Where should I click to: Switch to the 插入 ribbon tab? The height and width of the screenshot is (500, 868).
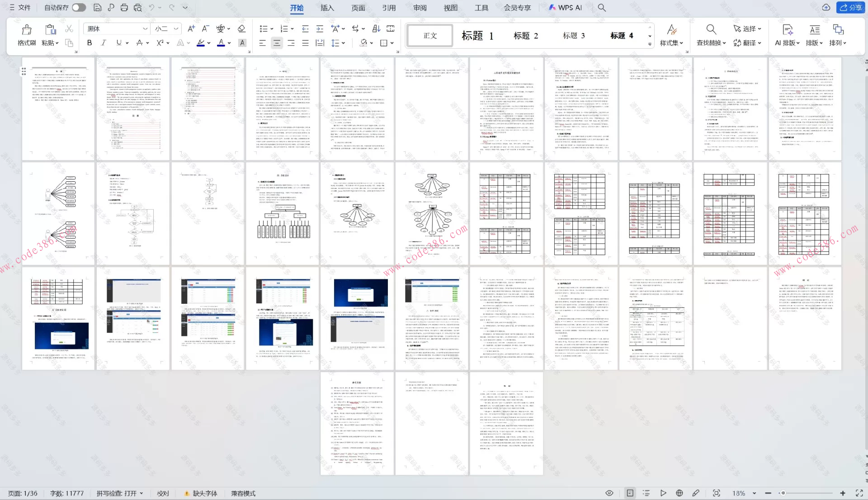coord(327,8)
